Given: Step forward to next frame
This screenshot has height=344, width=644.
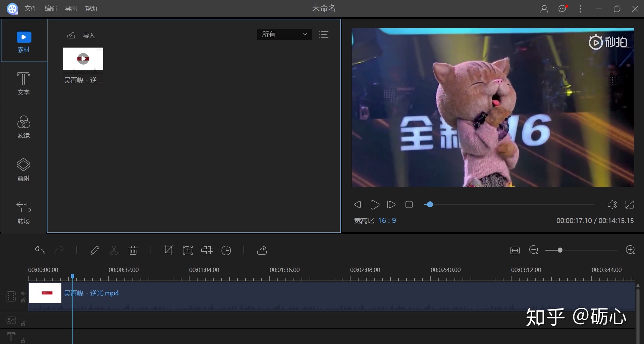Looking at the screenshot, I should [391, 205].
